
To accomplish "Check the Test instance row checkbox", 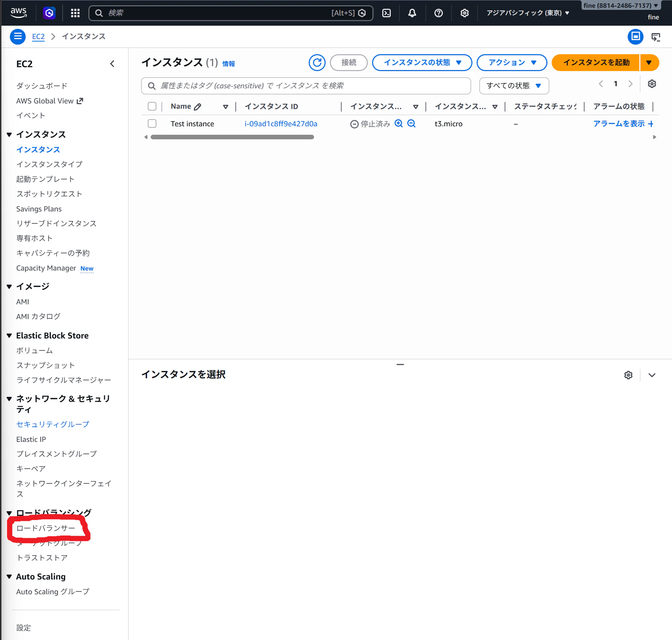I will pos(152,123).
